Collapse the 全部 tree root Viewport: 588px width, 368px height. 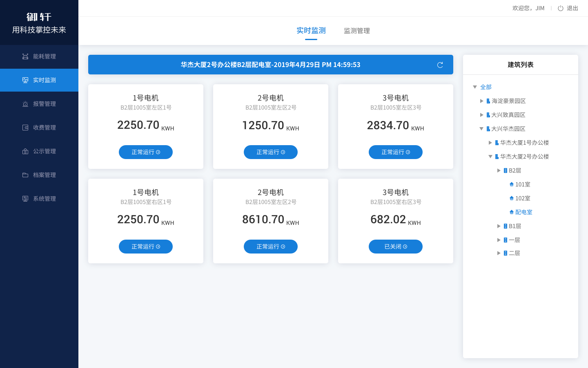(x=475, y=87)
